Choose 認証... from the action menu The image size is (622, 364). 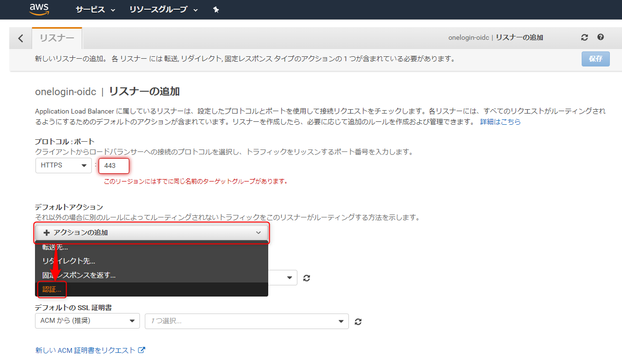52,289
